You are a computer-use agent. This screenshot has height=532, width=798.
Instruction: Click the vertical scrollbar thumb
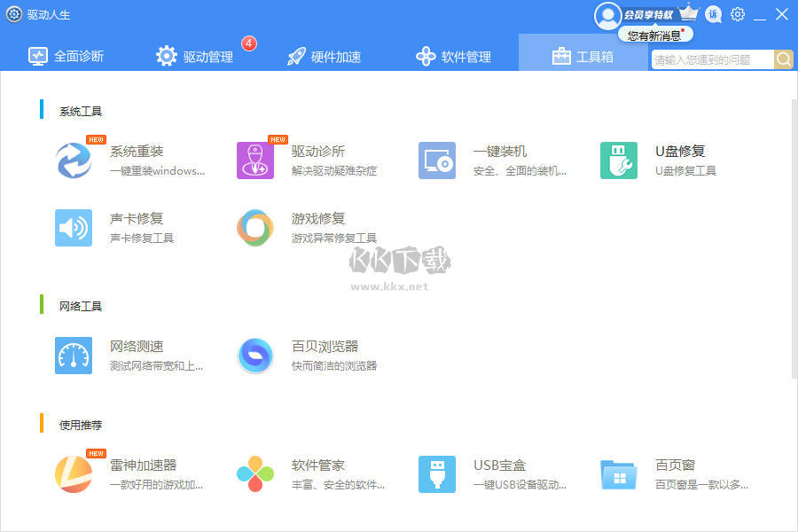tap(794, 239)
